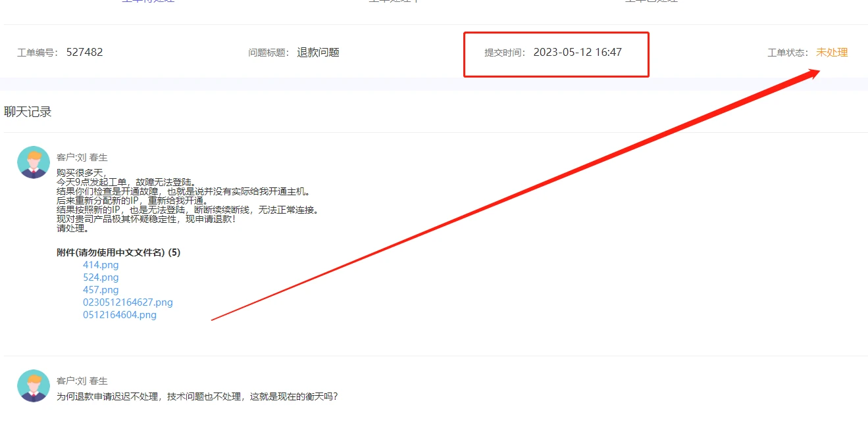Open attachment 524.png
868x426 pixels.
[101, 277]
